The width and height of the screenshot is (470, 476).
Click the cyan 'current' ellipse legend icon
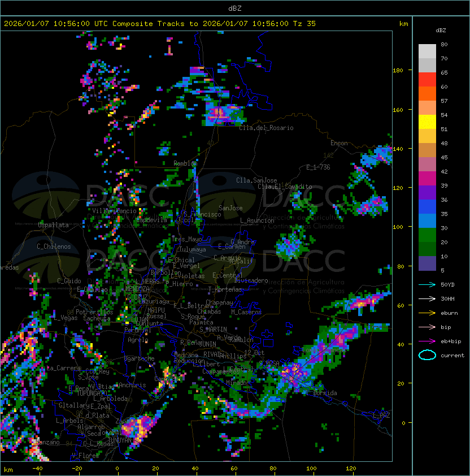pos(427,355)
